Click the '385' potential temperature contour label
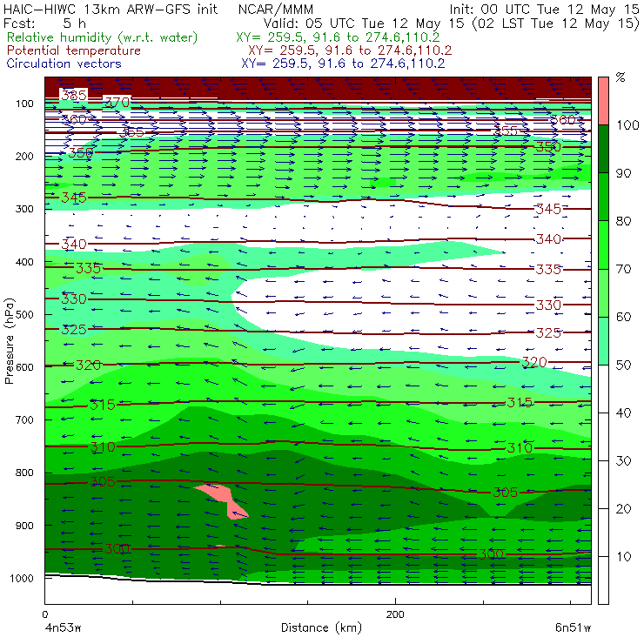This screenshot has width=644, height=644. [x=74, y=95]
